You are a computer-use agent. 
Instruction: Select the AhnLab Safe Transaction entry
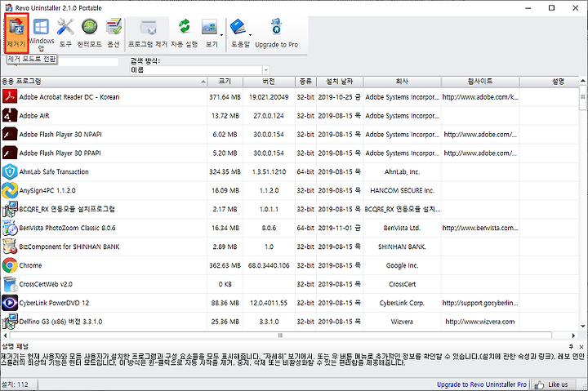(54, 171)
